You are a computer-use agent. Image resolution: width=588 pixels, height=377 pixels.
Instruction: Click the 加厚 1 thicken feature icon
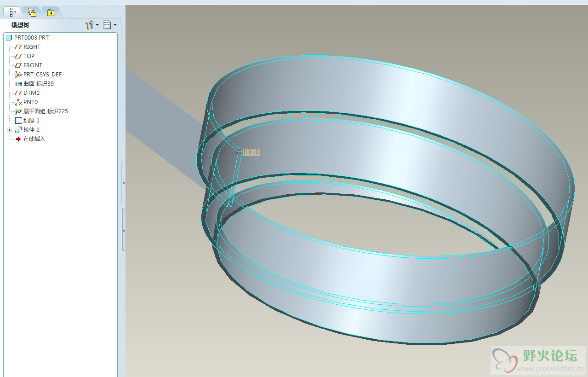point(18,121)
